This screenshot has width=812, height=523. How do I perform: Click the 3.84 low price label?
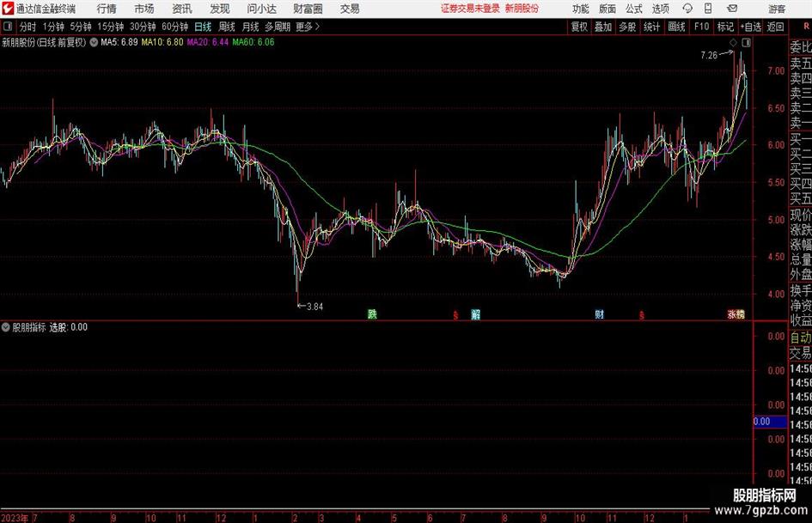[x=314, y=307]
